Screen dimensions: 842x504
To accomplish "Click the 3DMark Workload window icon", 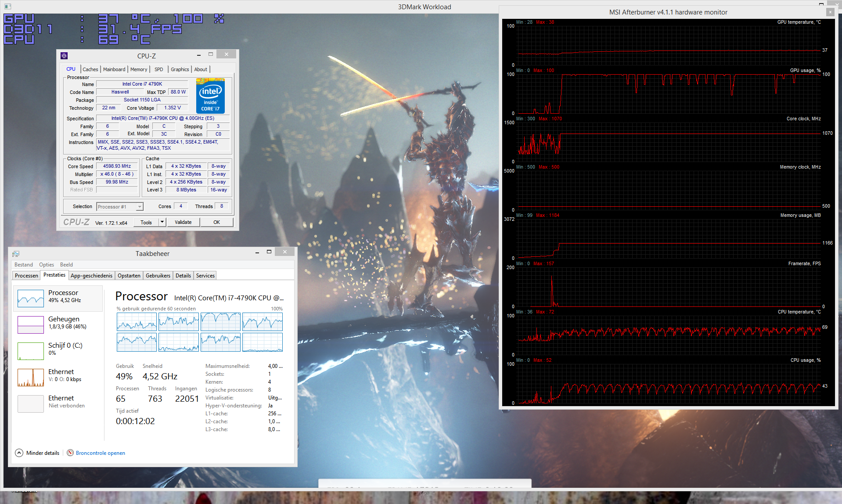I will point(7,7).
